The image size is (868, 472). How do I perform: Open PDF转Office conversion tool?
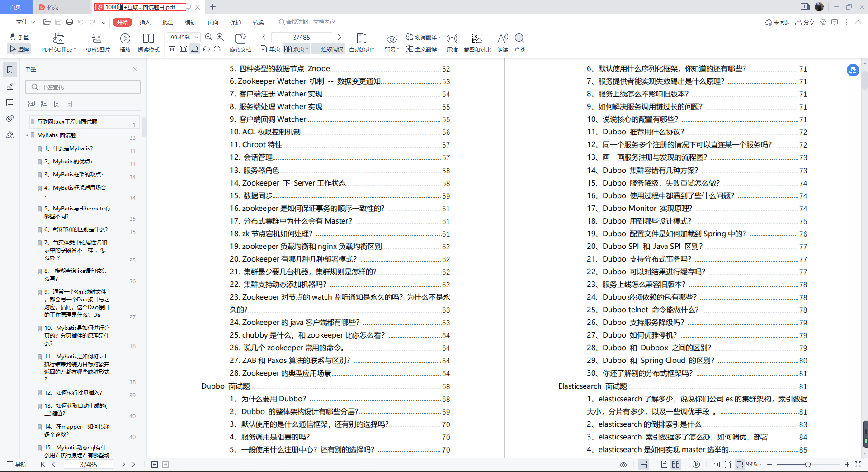58,42
